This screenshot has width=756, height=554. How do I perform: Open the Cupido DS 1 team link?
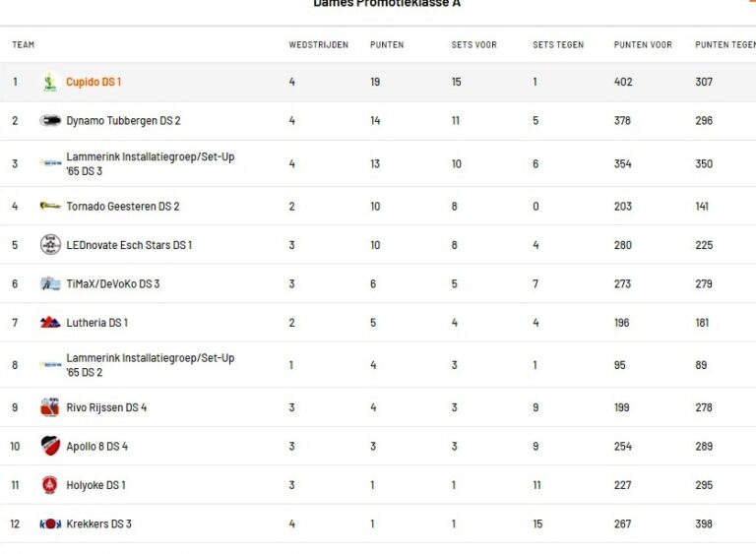[x=94, y=83]
